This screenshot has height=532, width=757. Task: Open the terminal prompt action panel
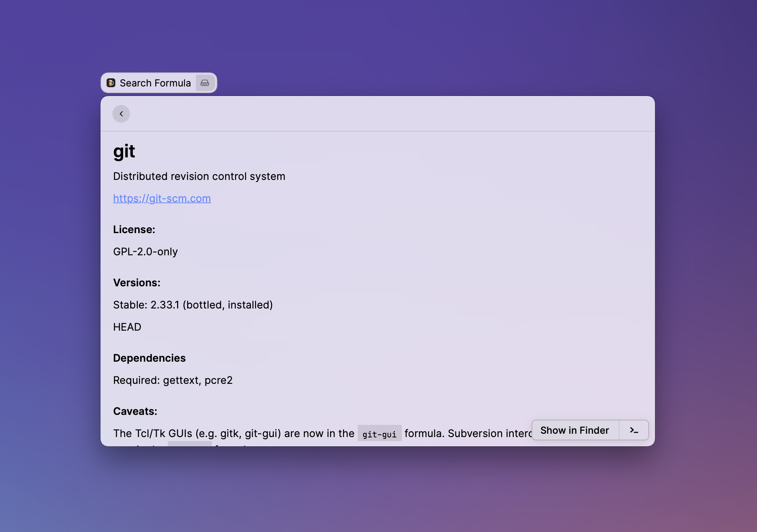[634, 430]
